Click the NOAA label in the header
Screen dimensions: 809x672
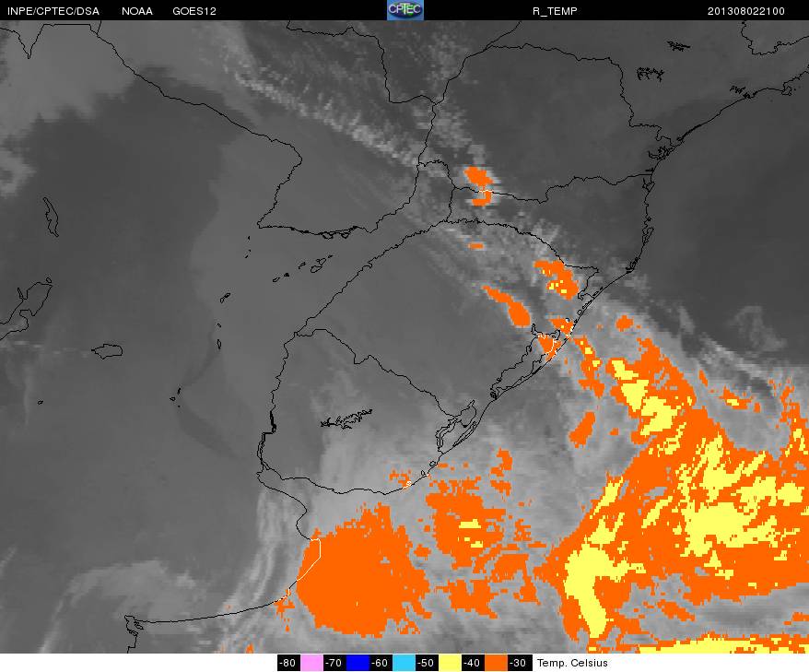click(137, 11)
